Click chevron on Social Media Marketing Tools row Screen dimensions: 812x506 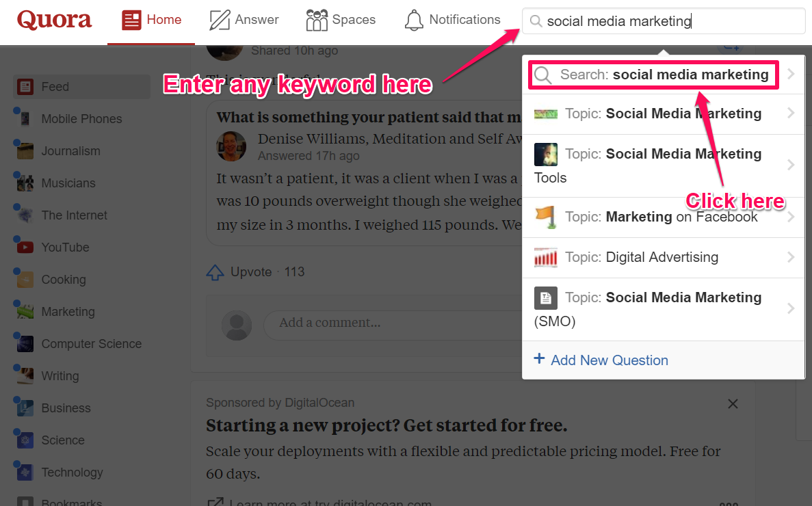pos(791,165)
